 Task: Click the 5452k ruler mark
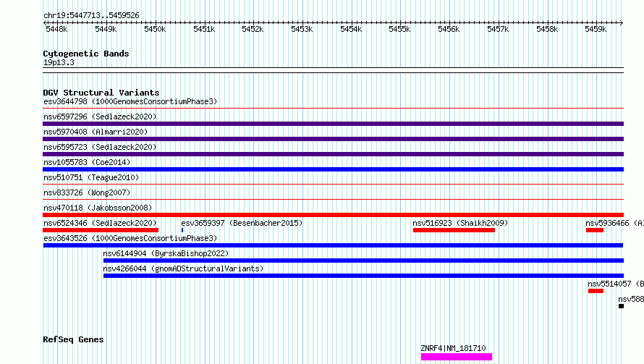click(253, 29)
